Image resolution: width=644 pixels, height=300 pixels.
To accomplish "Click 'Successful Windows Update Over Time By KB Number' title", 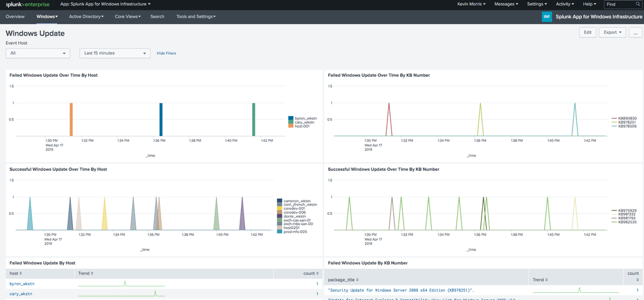I will (384, 169).
